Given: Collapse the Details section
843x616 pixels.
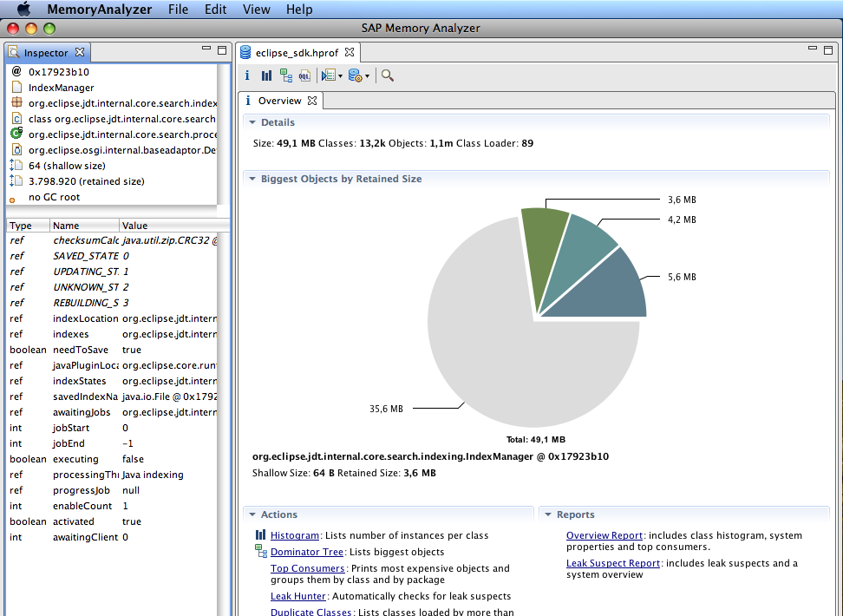Looking at the screenshot, I should (x=252, y=122).
